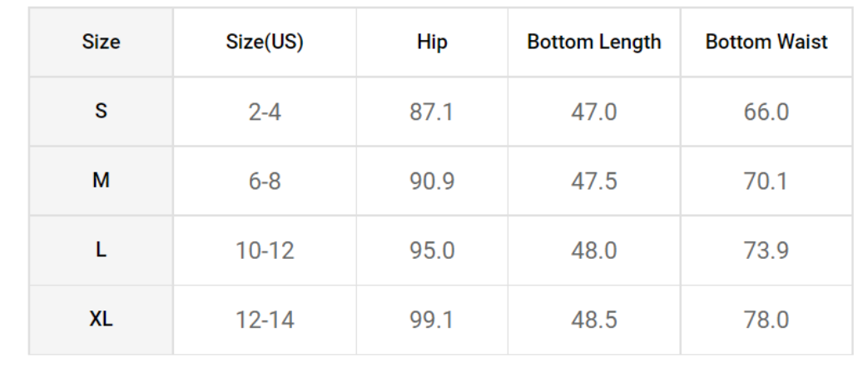
Task: Click the 47.5 bottom length value
Action: click(594, 182)
